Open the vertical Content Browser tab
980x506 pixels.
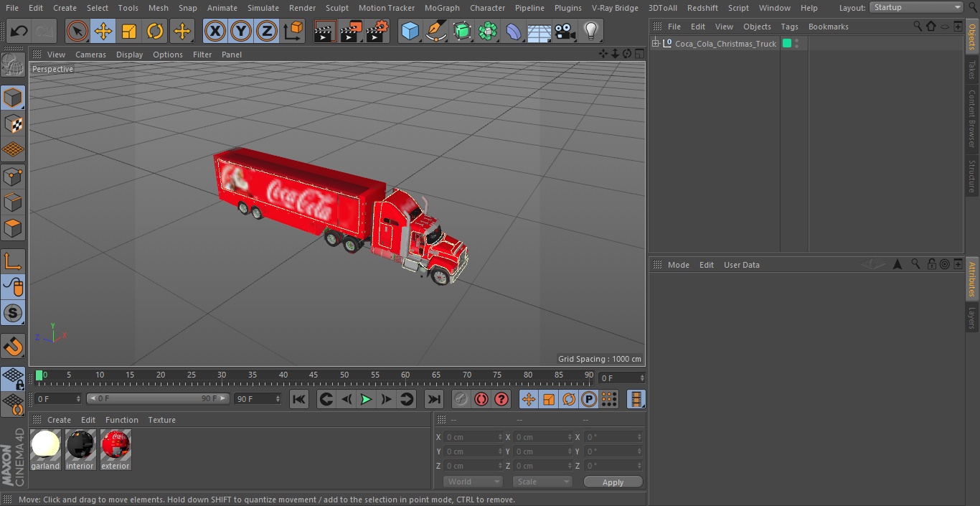tap(972, 118)
